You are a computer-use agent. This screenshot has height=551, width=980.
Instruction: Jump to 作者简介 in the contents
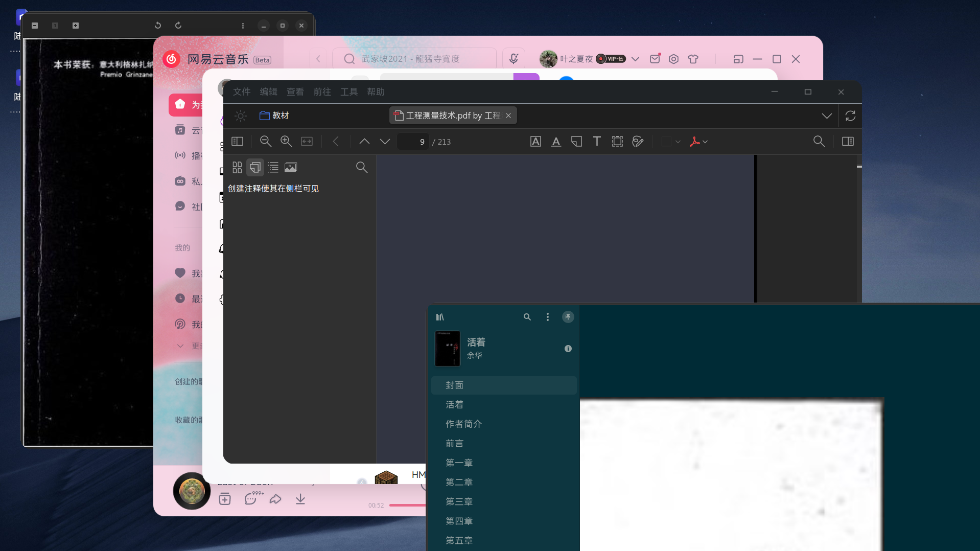tap(504, 424)
